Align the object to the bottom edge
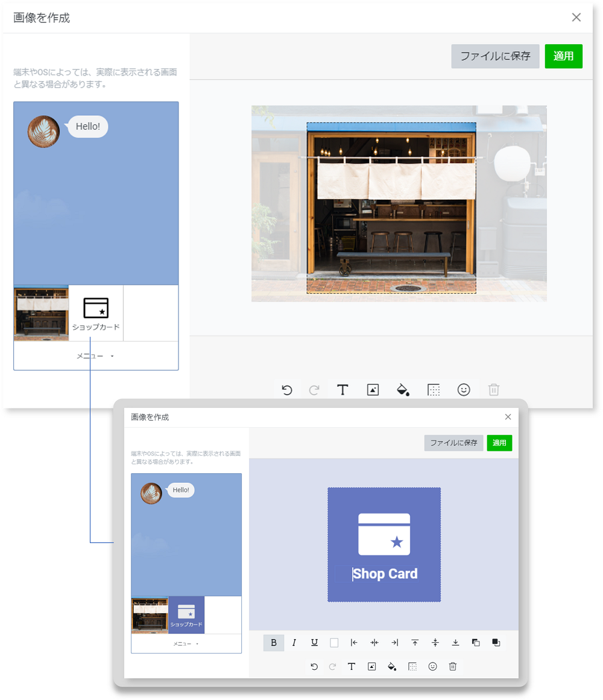 pos(455,643)
